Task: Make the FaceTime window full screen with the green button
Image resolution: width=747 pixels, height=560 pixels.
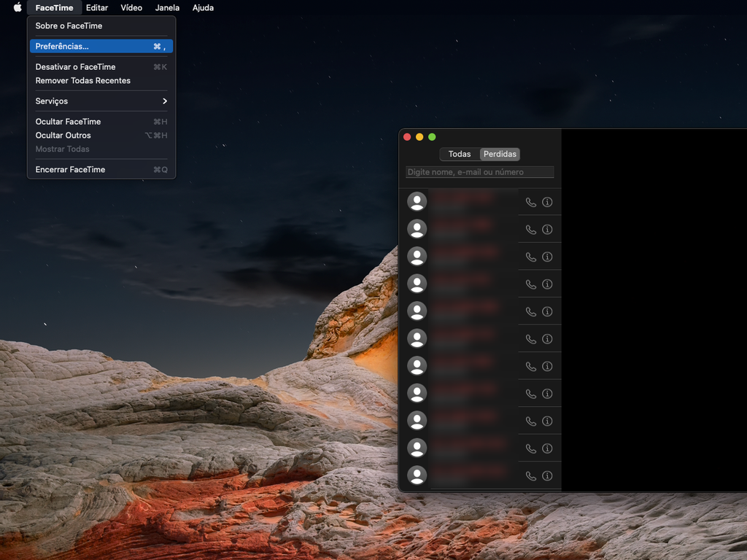Action: (432, 137)
